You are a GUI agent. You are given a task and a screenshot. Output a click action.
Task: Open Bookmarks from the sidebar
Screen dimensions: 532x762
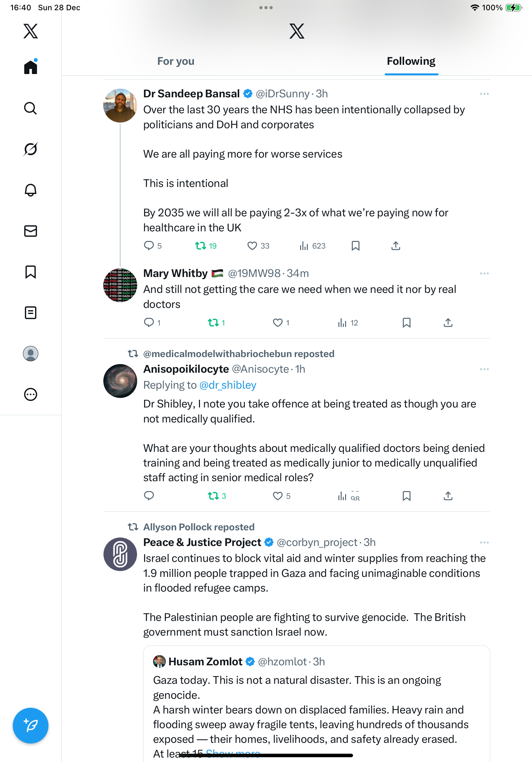tap(31, 272)
